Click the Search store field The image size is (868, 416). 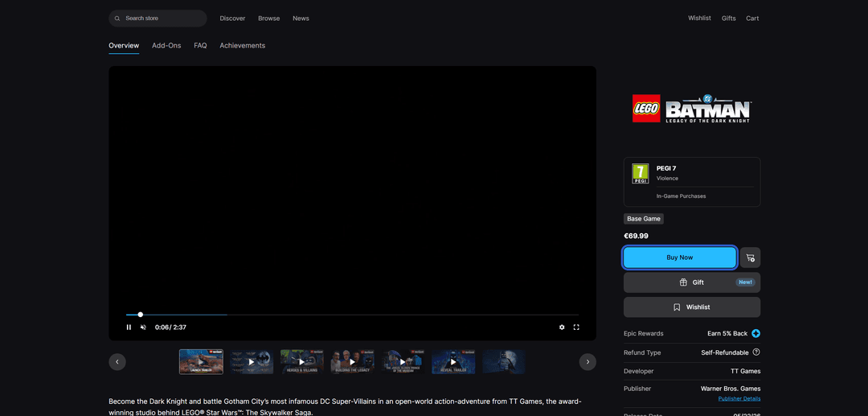pos(158,19)
